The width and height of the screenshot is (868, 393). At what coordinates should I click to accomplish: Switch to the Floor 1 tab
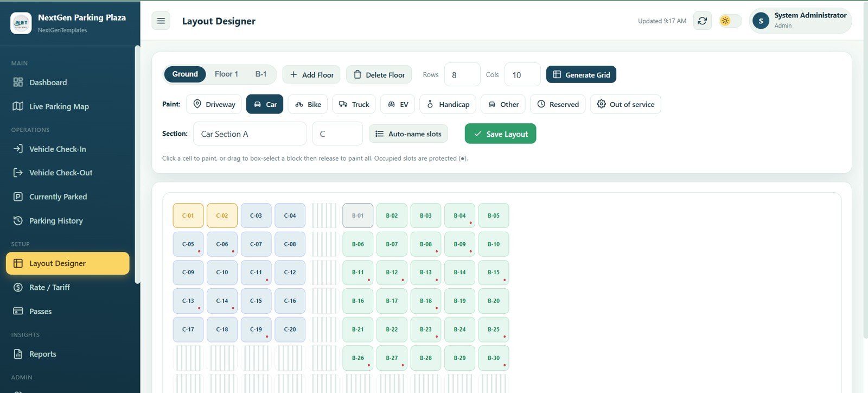tap(226, 74)
